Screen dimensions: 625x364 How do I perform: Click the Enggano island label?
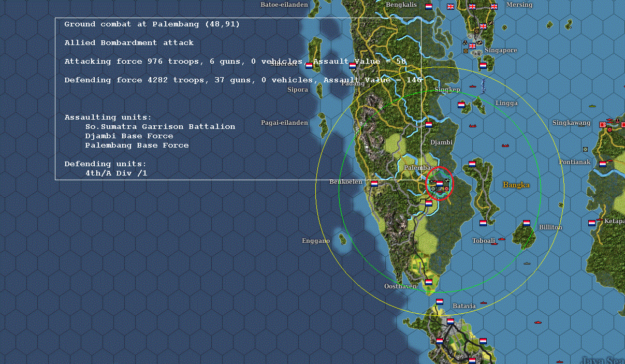point(316,241)
